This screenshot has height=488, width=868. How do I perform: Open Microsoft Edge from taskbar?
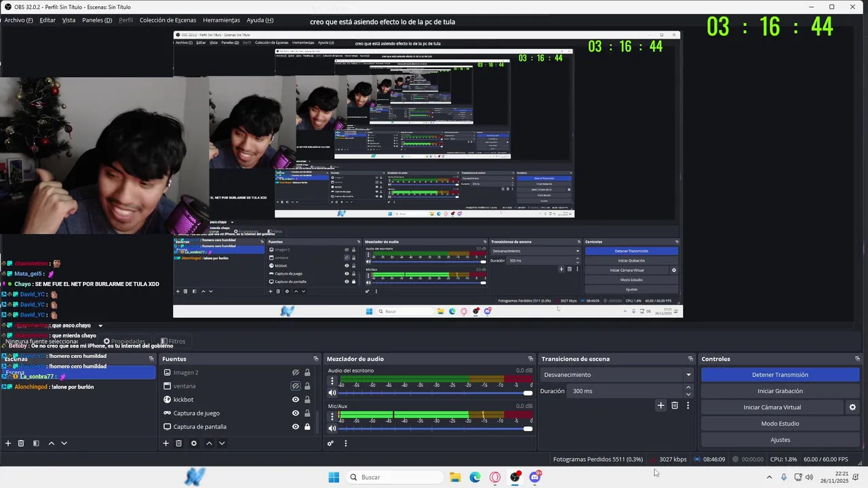475,477
